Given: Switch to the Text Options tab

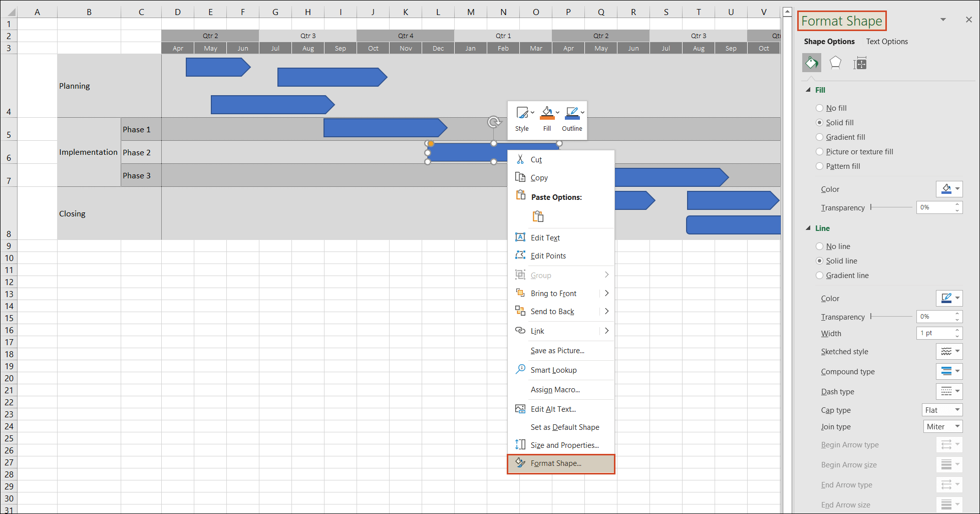Looking at the screenshot, I should tap(886, 42).
